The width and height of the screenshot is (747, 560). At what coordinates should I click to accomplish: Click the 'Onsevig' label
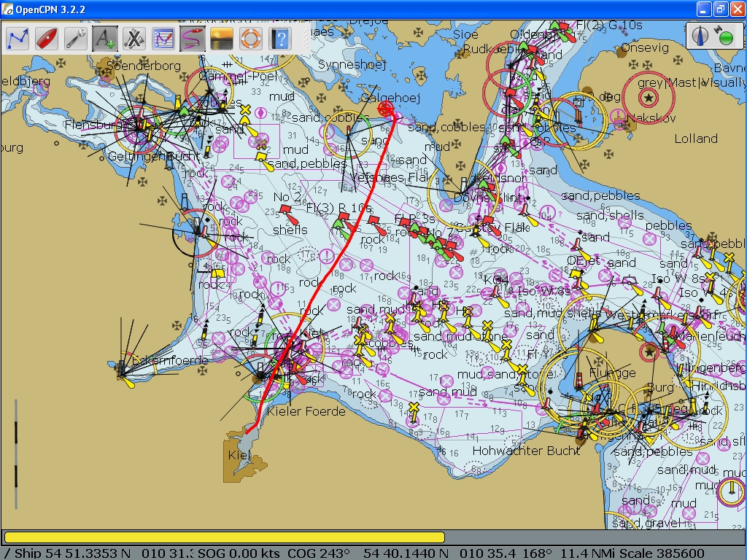(x=645, y=47)
